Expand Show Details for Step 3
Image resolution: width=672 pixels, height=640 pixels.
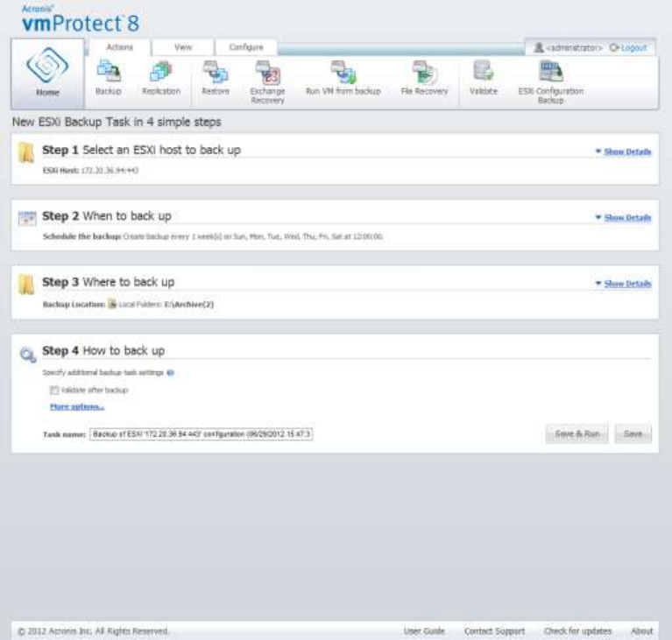[627, 284]
